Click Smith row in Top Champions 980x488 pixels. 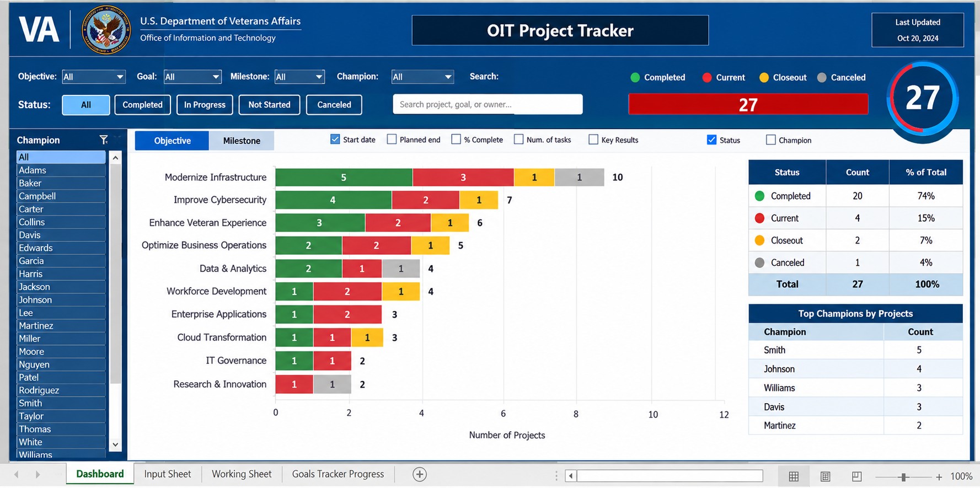pyautogui.click(x=855, y=350)
